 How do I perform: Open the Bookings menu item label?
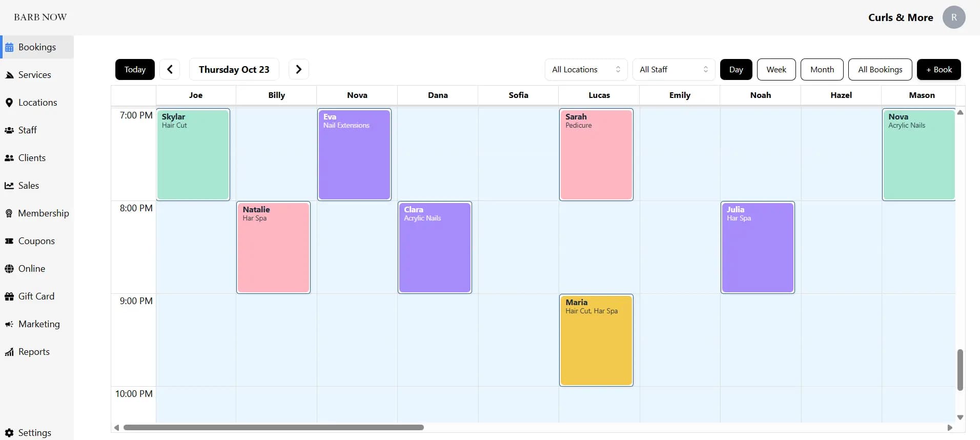coord(37,47)
